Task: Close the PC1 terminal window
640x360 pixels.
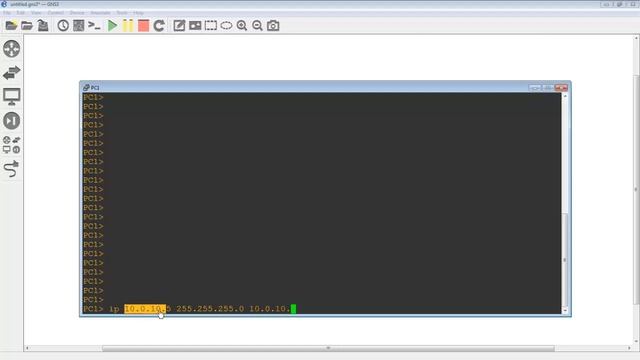Action: tap(561, 87)
